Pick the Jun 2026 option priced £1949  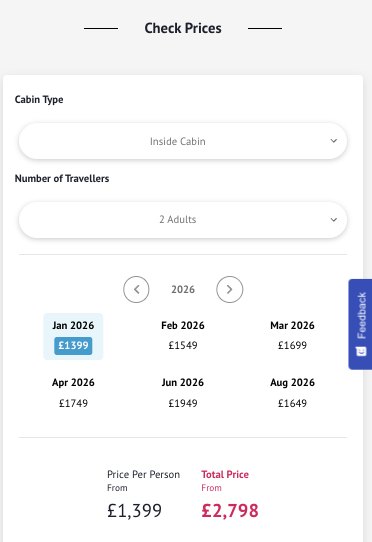coord(183,393)
